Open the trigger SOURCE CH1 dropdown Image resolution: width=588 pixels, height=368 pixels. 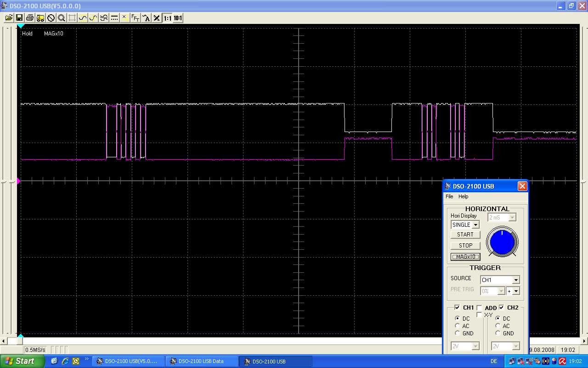click(500, 280)
